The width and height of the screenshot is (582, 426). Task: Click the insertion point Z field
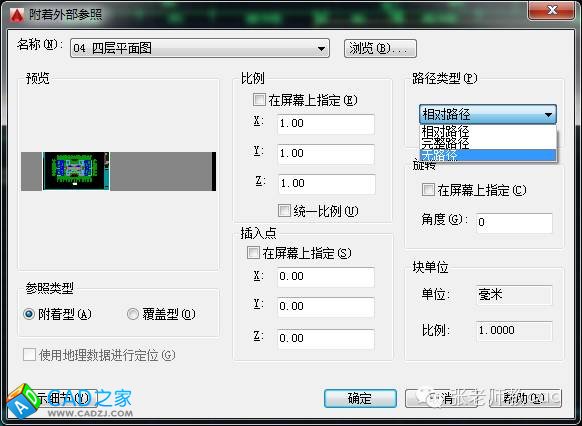click(326, 338)
